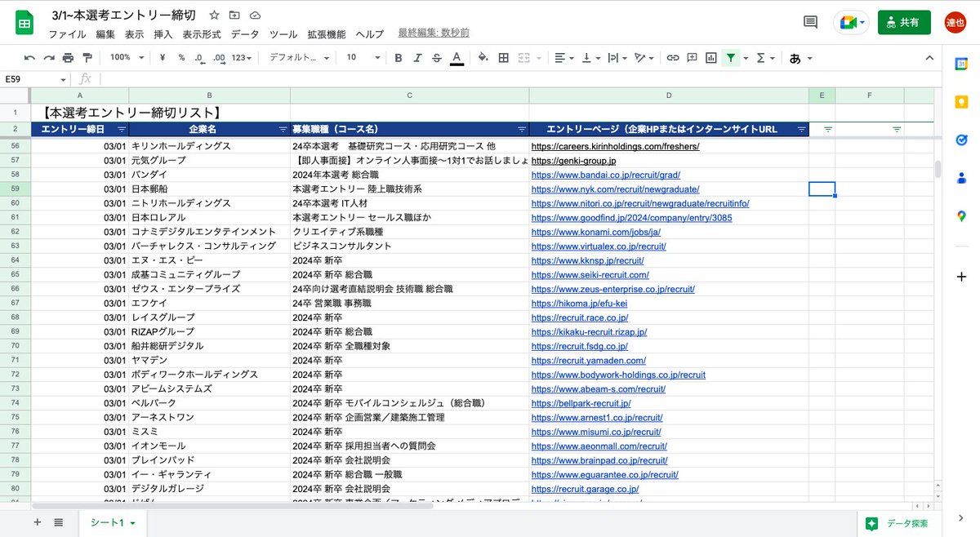Choose a cell fill color

(x=483, y=58)
